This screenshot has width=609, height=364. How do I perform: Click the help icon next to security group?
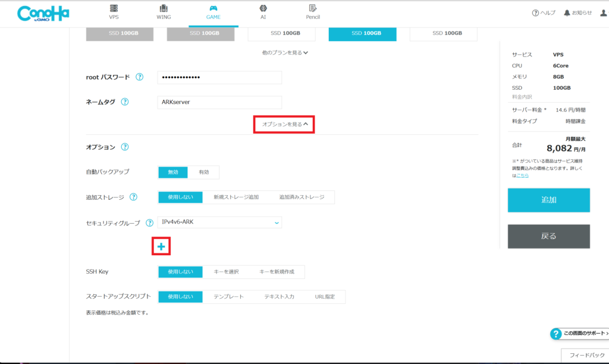149,223
